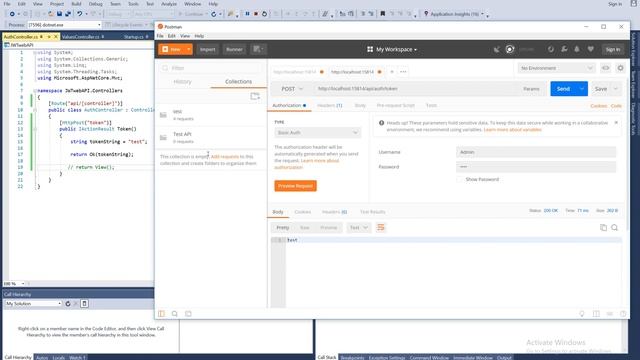This screenshot has height=360, width=640.
Task: Click the bookmark icon in Visual Studio toolbar
Action: (x=382, y=14)
